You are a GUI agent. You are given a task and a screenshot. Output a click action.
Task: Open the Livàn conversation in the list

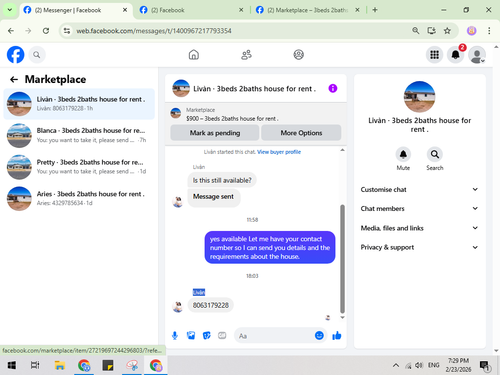tap(79, 104)
